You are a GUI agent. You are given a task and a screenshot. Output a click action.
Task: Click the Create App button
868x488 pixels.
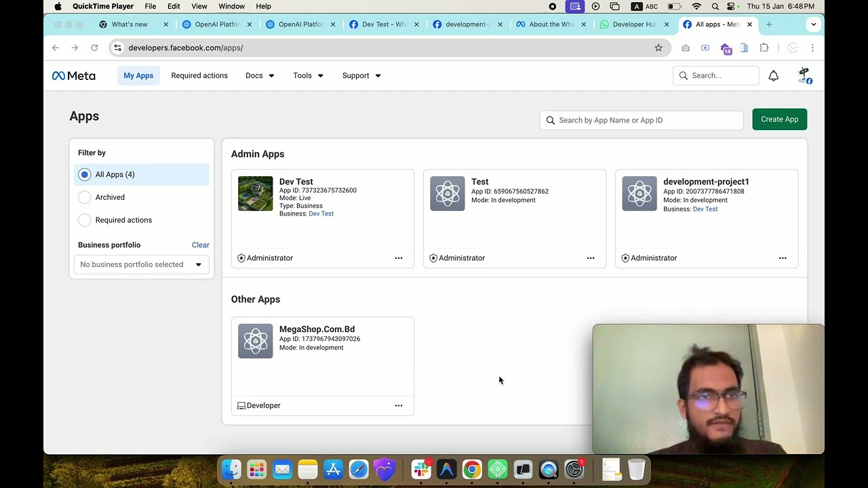coord(779,119)
